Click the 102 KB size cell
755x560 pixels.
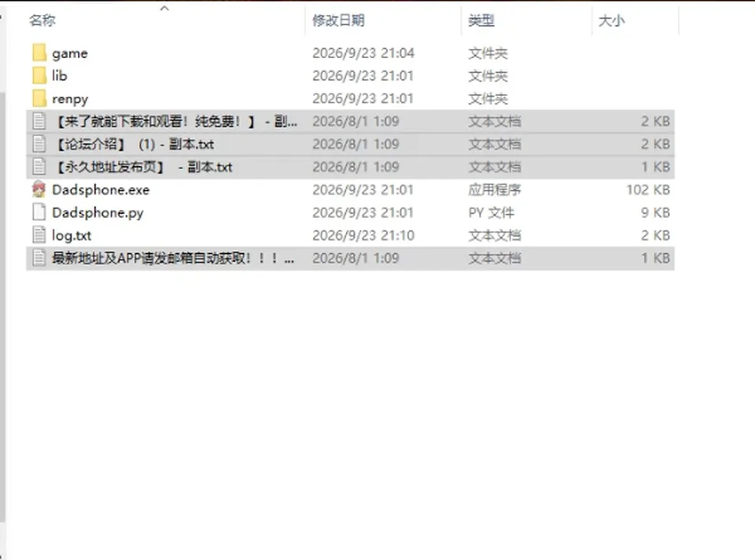647,190
